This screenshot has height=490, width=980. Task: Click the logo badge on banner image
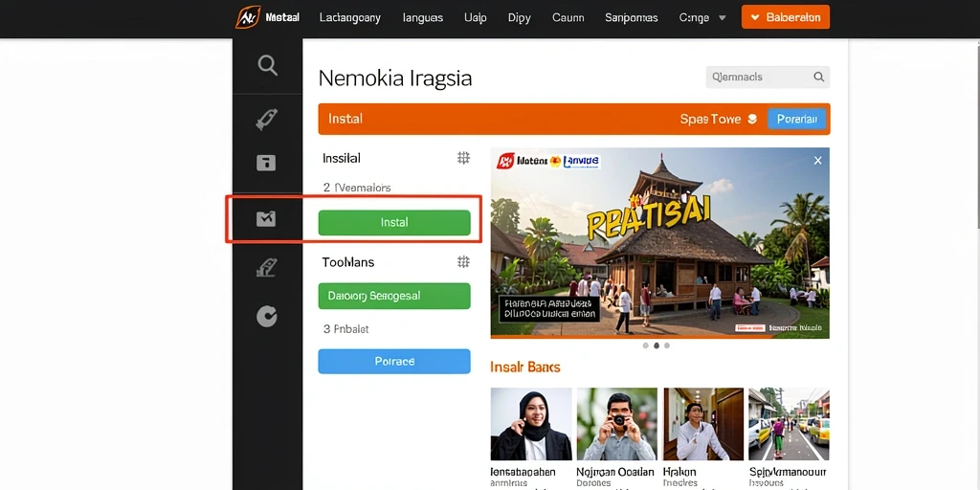point(505,161)
